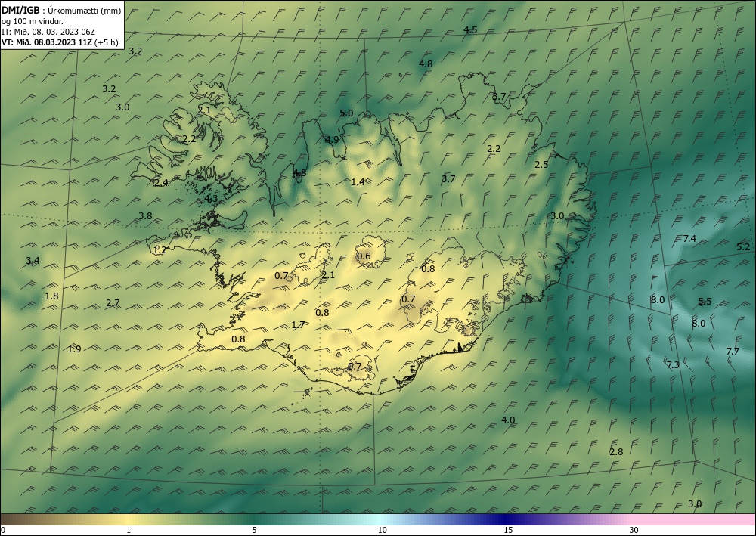Click the 4.9 value on the map

tap(332, 140)
